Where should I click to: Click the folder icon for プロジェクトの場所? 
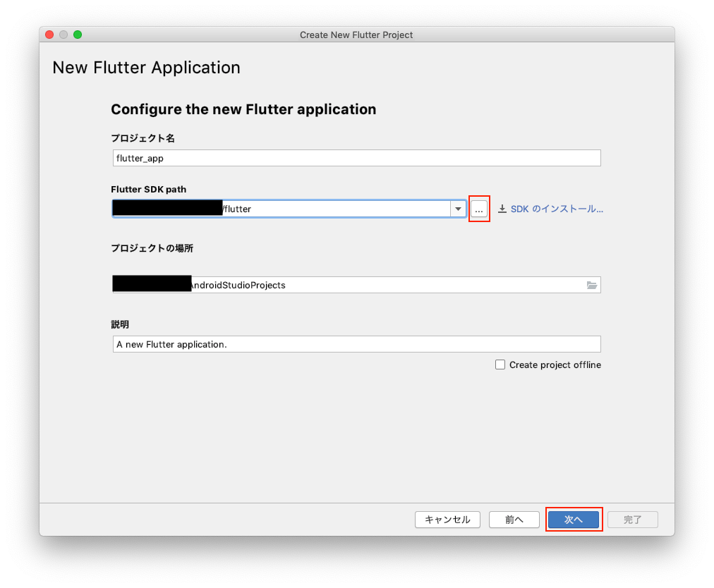[591, 285]
